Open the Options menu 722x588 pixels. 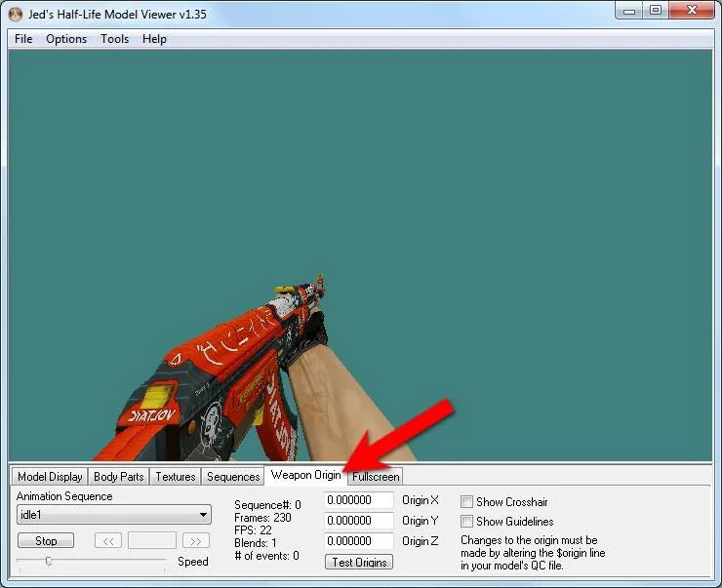tap(66, 39)
